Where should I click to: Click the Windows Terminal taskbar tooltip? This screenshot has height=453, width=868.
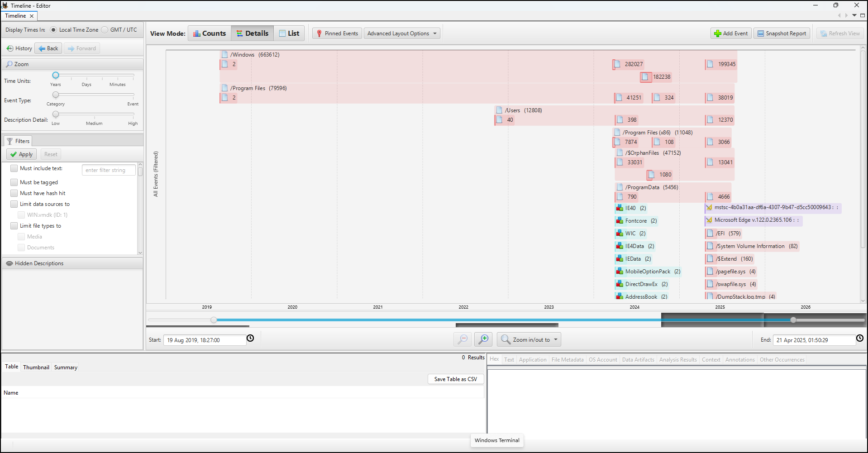pos(497,440)
